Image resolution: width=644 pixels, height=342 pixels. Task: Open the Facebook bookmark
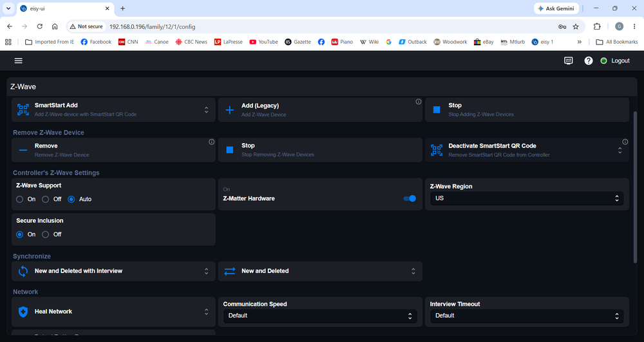tap(96, 42)
